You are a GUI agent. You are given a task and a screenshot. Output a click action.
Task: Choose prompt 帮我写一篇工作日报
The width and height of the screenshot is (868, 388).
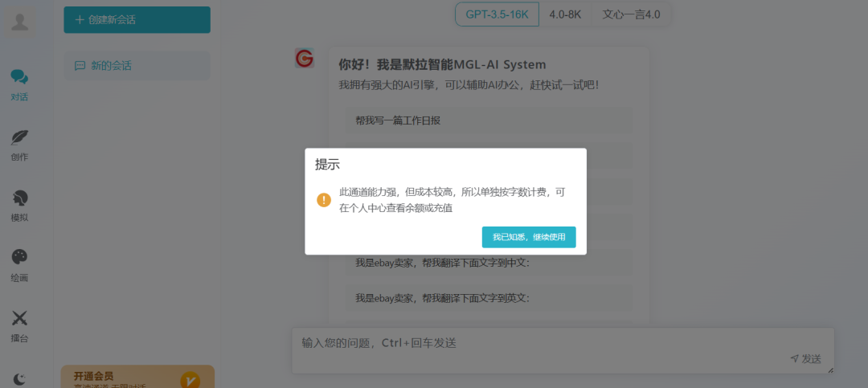tap(489, 120)
